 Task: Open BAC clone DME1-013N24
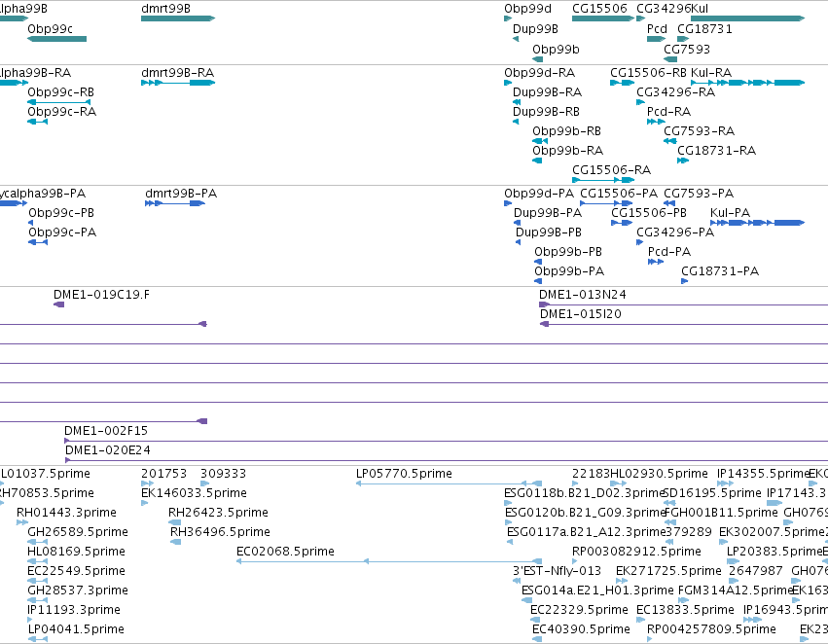(583, 295)
